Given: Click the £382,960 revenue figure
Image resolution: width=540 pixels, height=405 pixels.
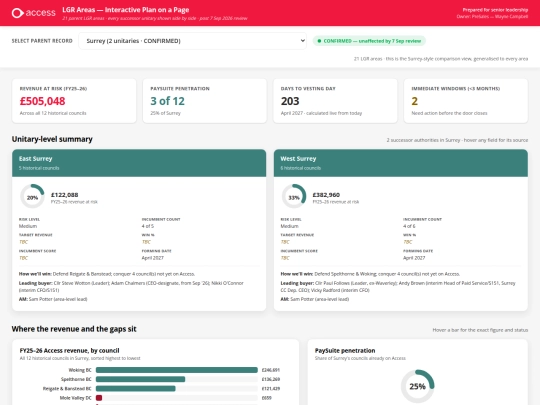Looking at the screenshot, I should tap(326, 195).
